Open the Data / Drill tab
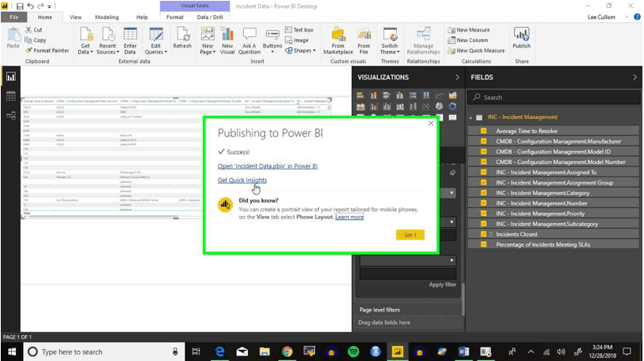This screenshot has height=361, width=644. 210,17
